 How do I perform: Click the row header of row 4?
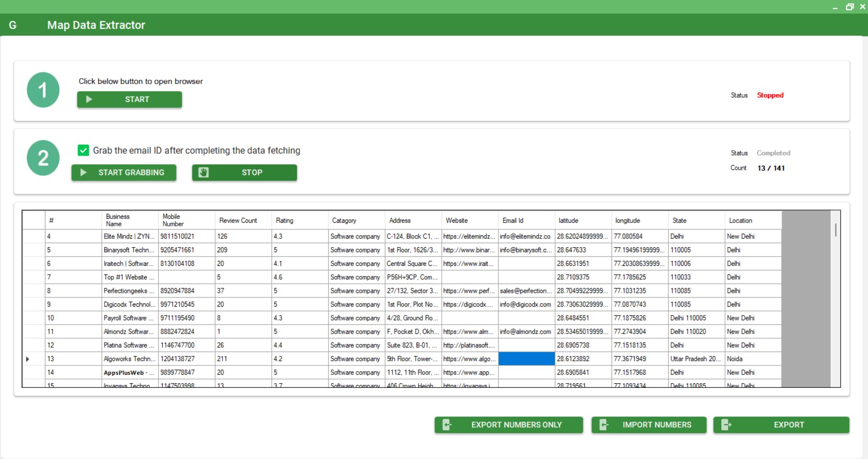coord(34,236)
